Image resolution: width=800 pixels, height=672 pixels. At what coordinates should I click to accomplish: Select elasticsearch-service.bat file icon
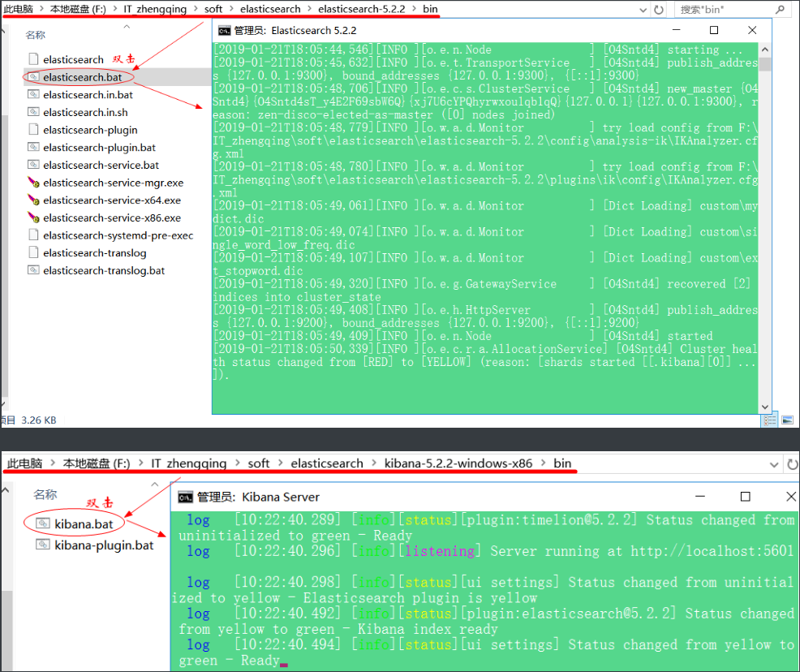[x=34, y=165]
